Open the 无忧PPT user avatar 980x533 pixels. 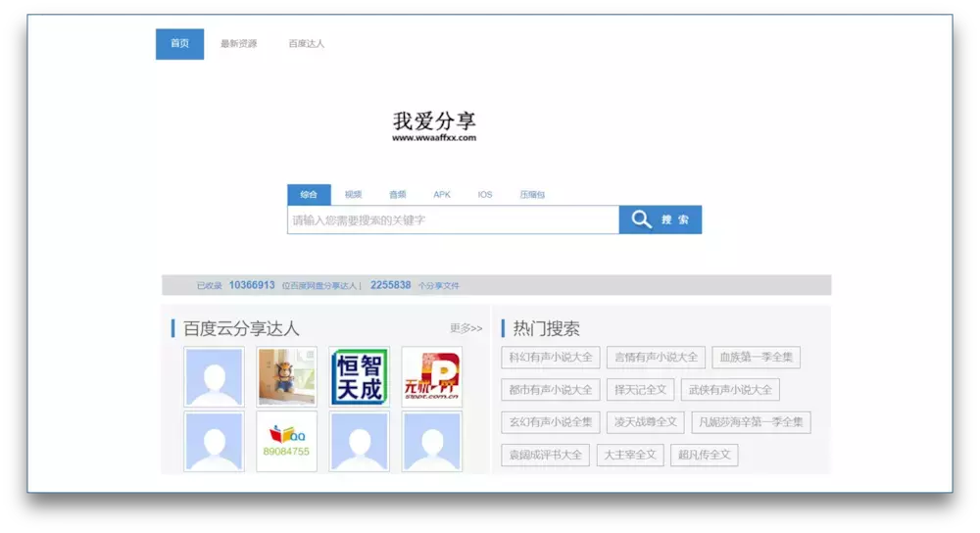(x=432, y=377)
